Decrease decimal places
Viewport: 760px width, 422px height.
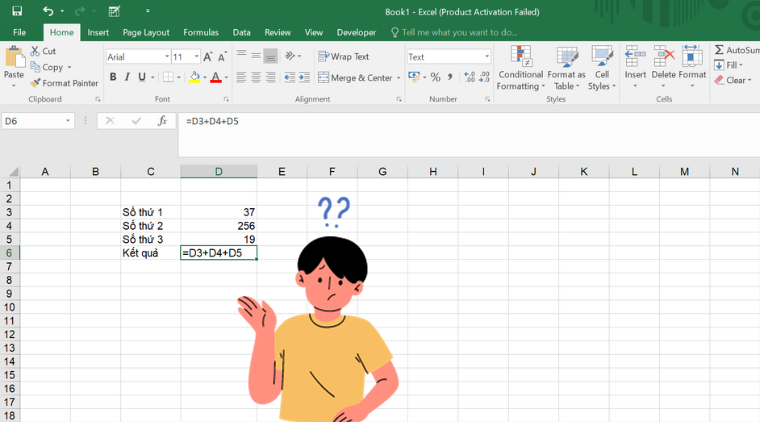[x=484, y=77]
